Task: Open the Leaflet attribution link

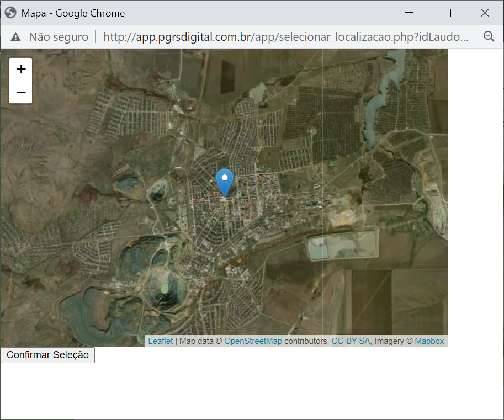Action: tap(160, 341)
